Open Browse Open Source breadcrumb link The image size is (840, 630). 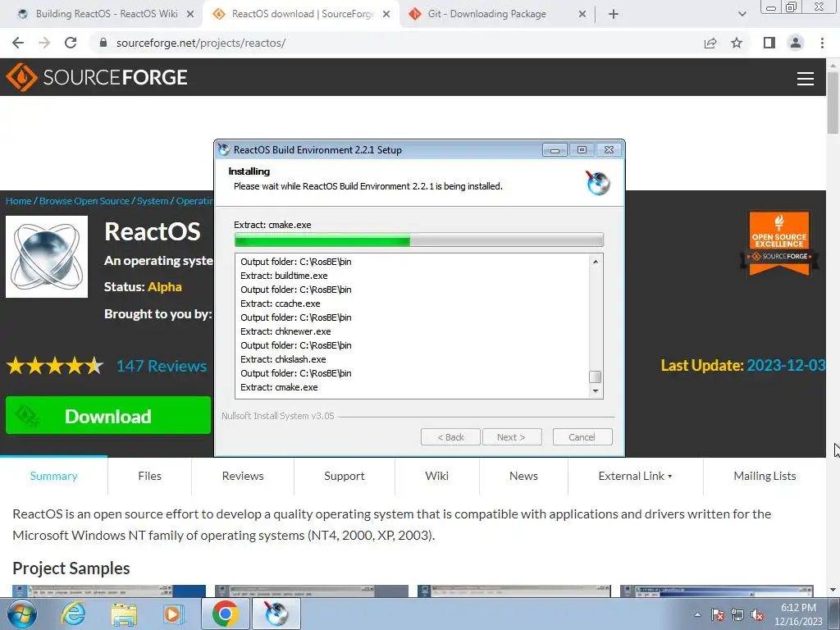coord(84,201)
